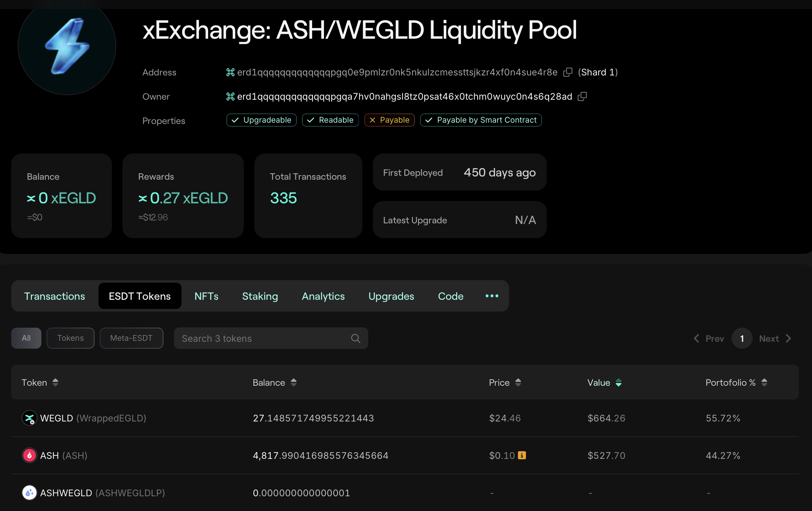Copy the owner address
Image resolution: width=812 pixels, height=511 pixels.
click(x=582, y=96)
